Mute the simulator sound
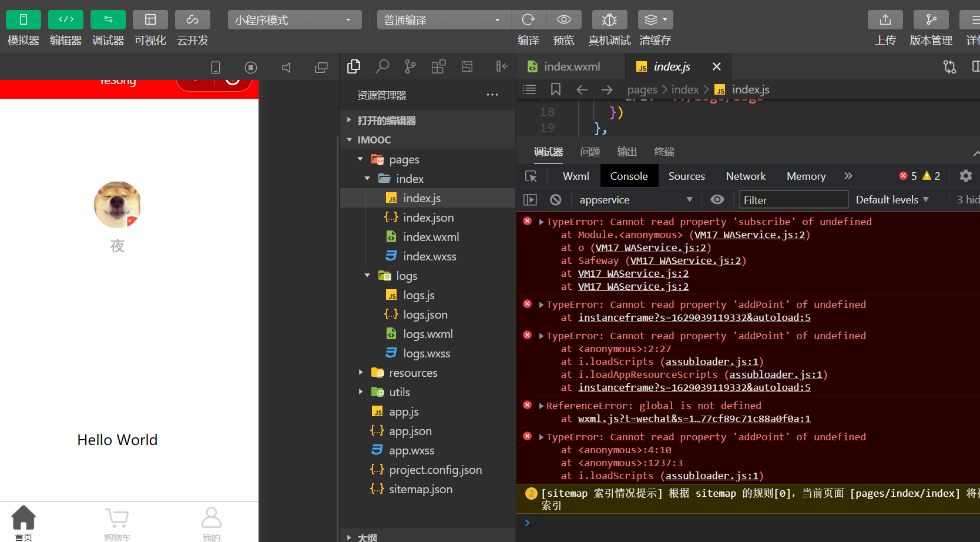 click(x=286, y=68)
